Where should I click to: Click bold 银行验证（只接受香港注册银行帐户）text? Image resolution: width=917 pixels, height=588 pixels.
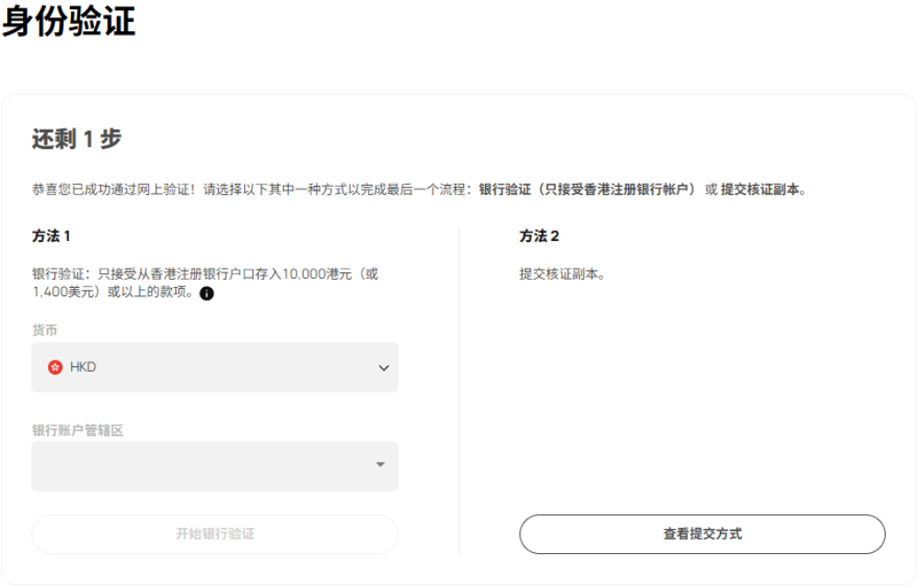pyautogui.click(x=587, y=190)
